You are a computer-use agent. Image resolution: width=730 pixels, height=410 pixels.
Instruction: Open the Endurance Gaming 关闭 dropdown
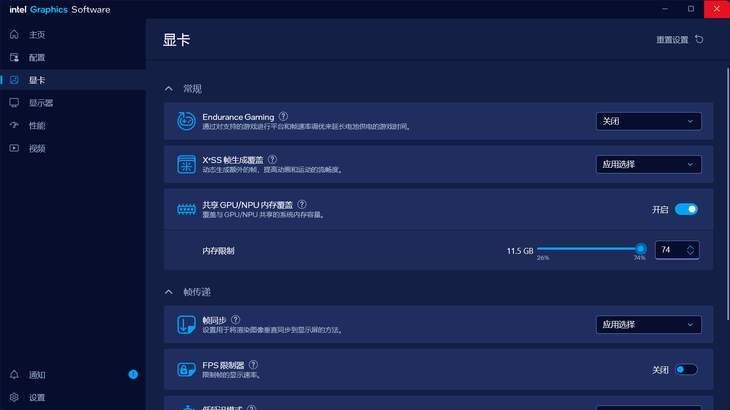[649, 121]
